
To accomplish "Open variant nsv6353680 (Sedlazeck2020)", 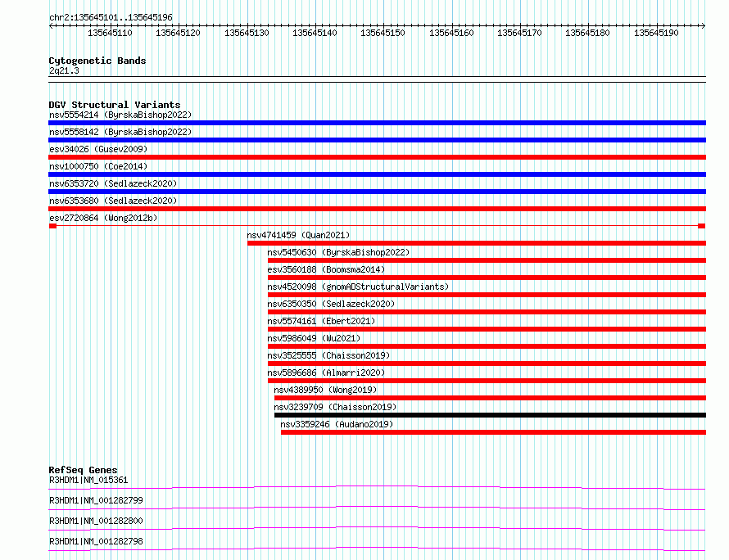I will [x=113, y=201].
